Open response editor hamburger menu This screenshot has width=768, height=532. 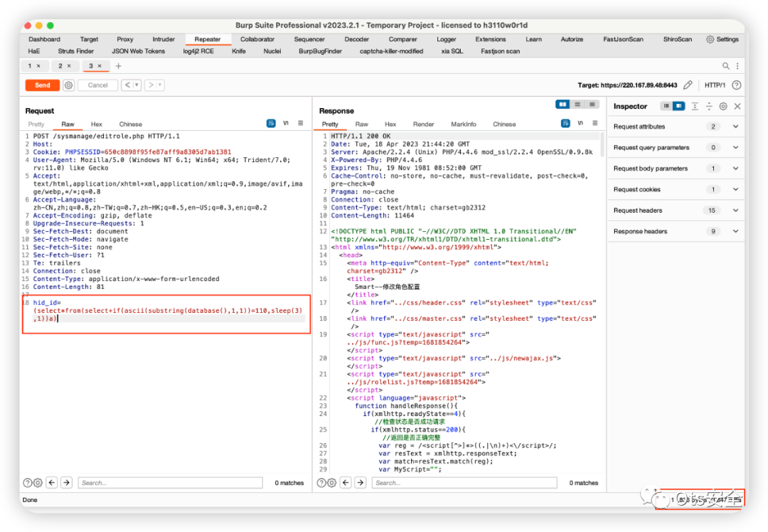(595, 124)
